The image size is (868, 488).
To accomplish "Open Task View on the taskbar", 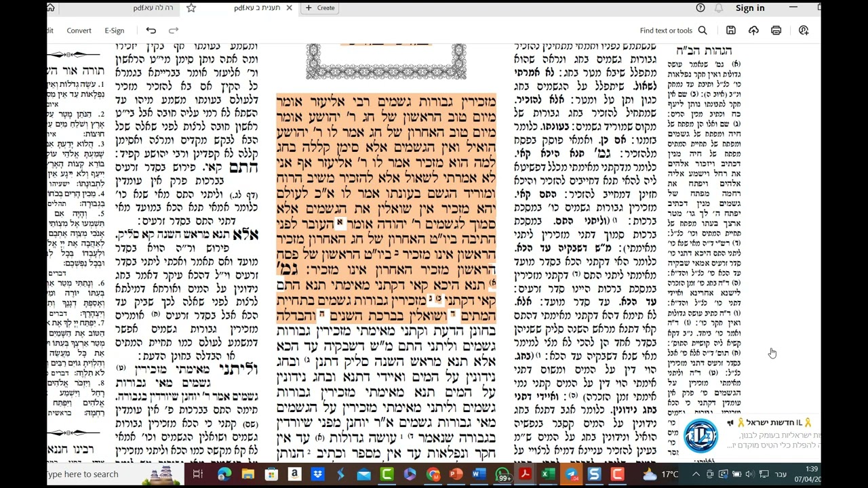I will click(197, 474).
